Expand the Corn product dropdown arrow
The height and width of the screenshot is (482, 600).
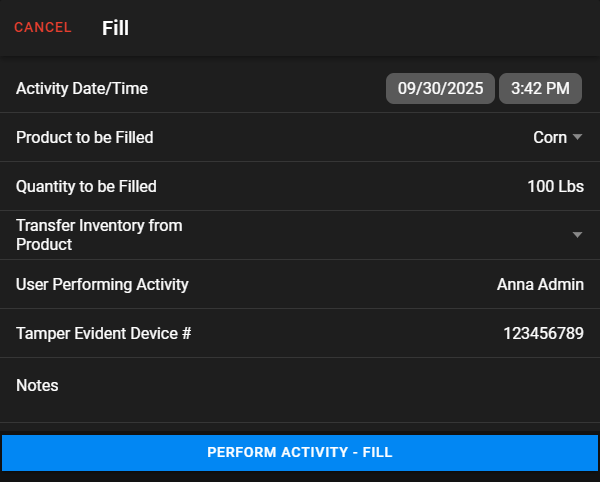point(577,137)
